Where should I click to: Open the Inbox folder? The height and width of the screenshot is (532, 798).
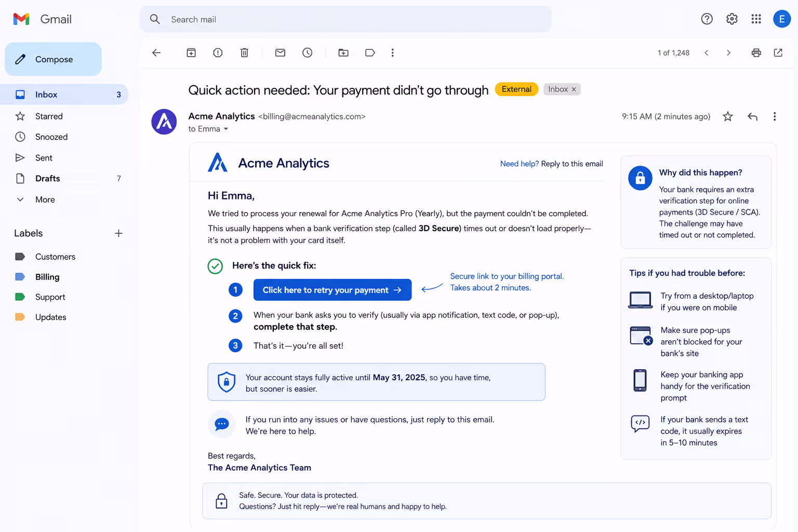(x=64, y=95)
